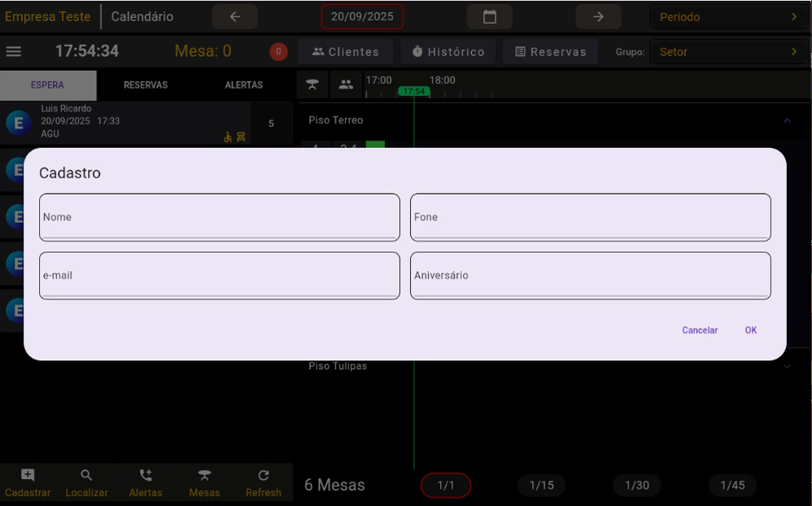812x506 pixels.
Task: Click Cancelar in the Cadastro dialog
Action: pos(700,330)
